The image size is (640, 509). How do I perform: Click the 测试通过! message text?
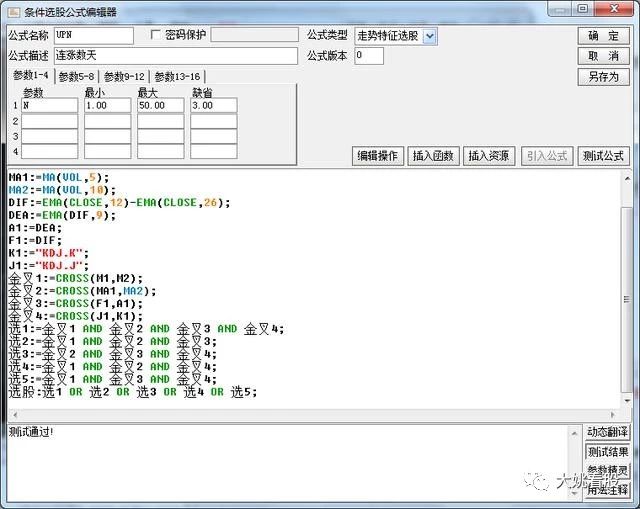tap(31, 432)
